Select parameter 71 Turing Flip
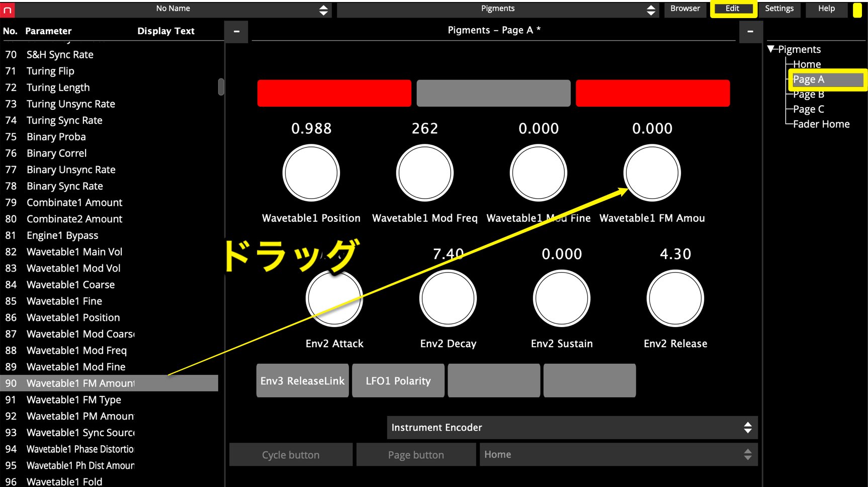The width and height of the screenshot is (868, 487). 109,71
